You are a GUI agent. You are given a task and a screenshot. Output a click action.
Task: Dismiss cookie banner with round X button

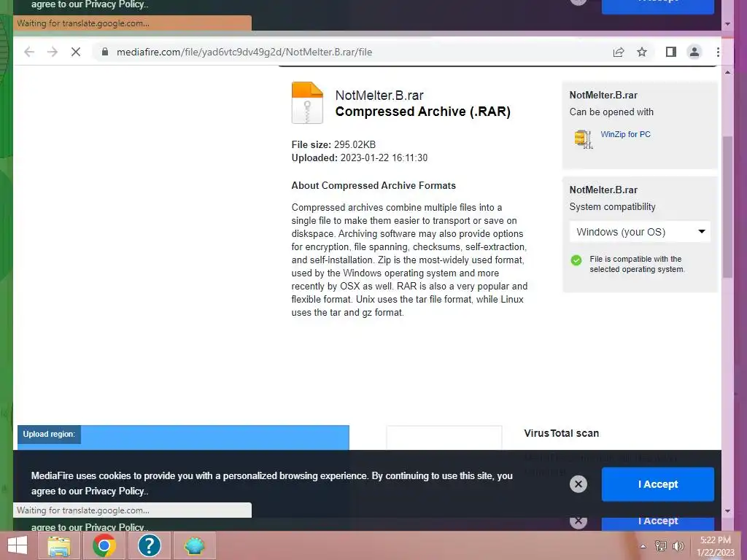[578, 484]
